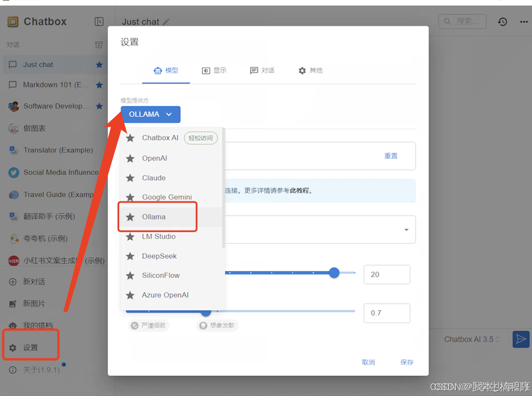Open the 此教程 tutorial link
Image resolution: width=532 pixels, height=396 pixels.
[299, 191]
